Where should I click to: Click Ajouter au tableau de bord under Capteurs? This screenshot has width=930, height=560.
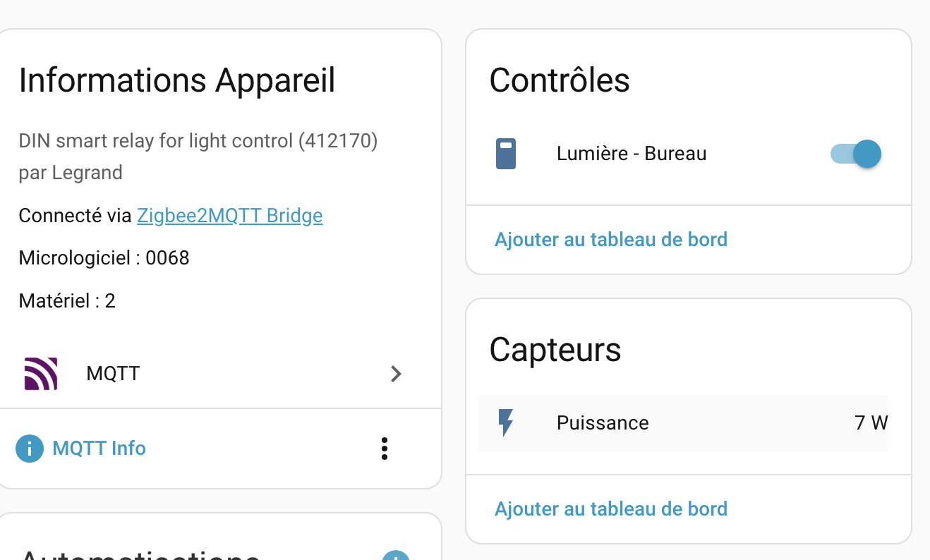[x=610, y=509]
